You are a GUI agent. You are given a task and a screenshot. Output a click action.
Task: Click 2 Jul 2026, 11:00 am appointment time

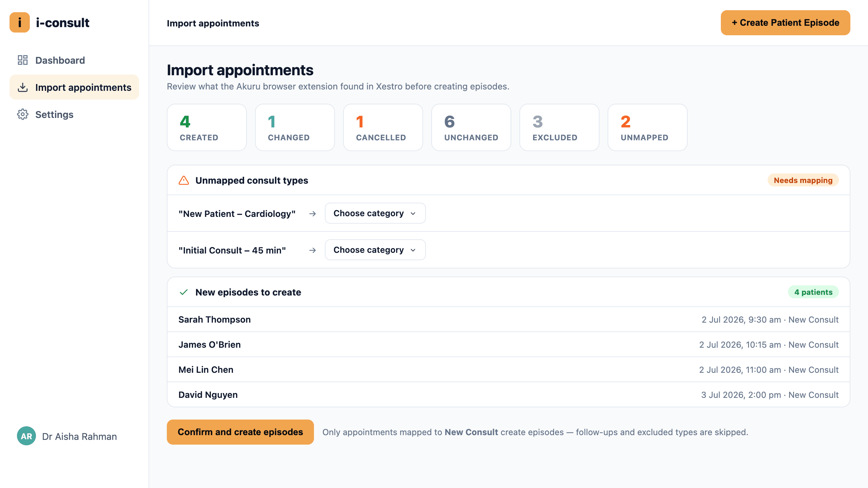(740, 370)
